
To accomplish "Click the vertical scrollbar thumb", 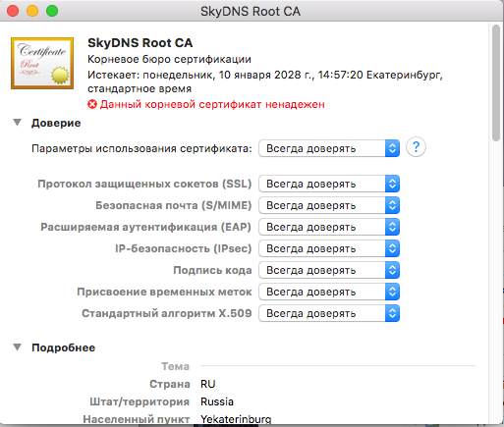I will click(496, 83).
